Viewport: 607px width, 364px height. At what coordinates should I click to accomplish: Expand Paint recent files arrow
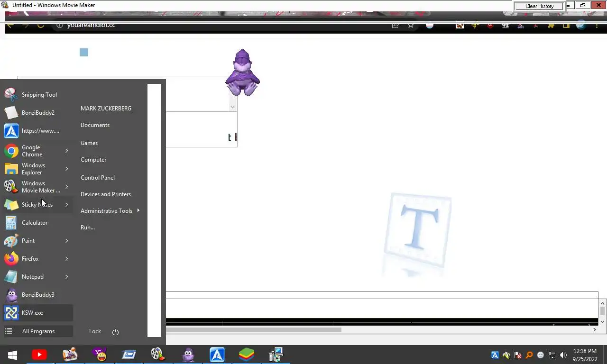(66, 241)
